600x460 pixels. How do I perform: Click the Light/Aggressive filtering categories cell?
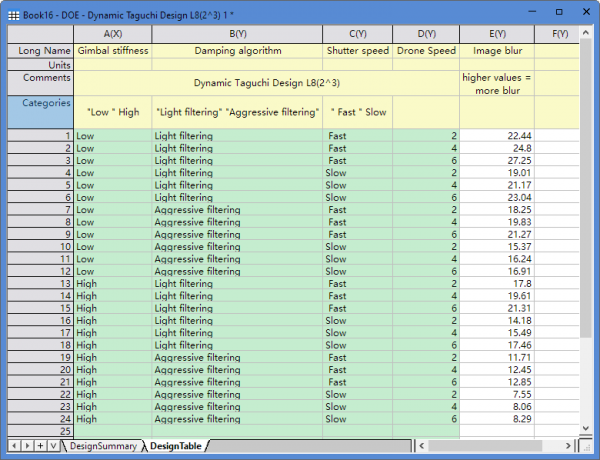pyautogui.click(x=238, y=112)
